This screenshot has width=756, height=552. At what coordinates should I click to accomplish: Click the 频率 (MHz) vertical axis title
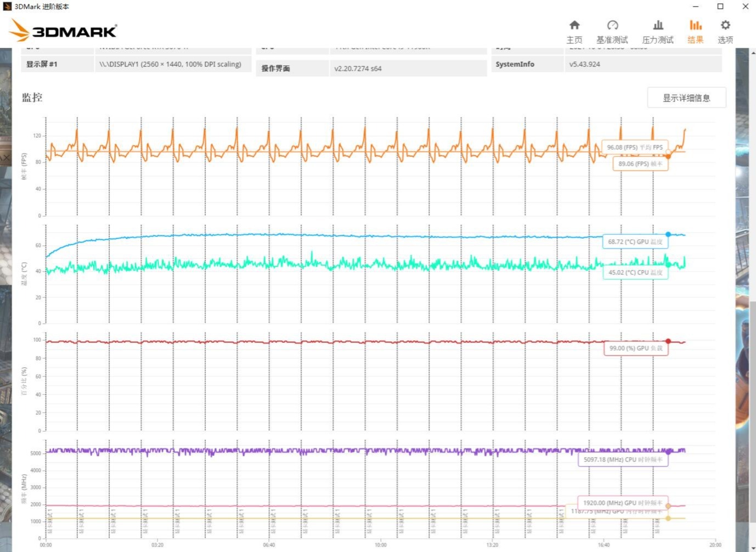click(24, 489)
